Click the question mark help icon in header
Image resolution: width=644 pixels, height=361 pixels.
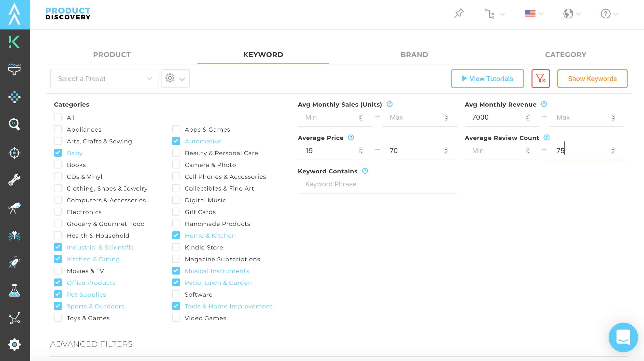(x=605, y=14)
